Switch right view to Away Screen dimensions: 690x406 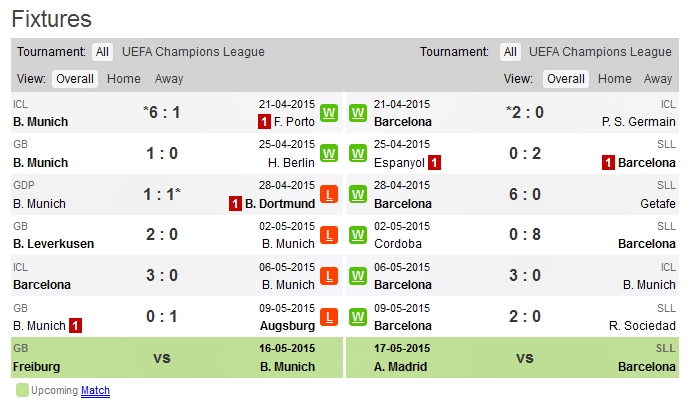point(658,79)
